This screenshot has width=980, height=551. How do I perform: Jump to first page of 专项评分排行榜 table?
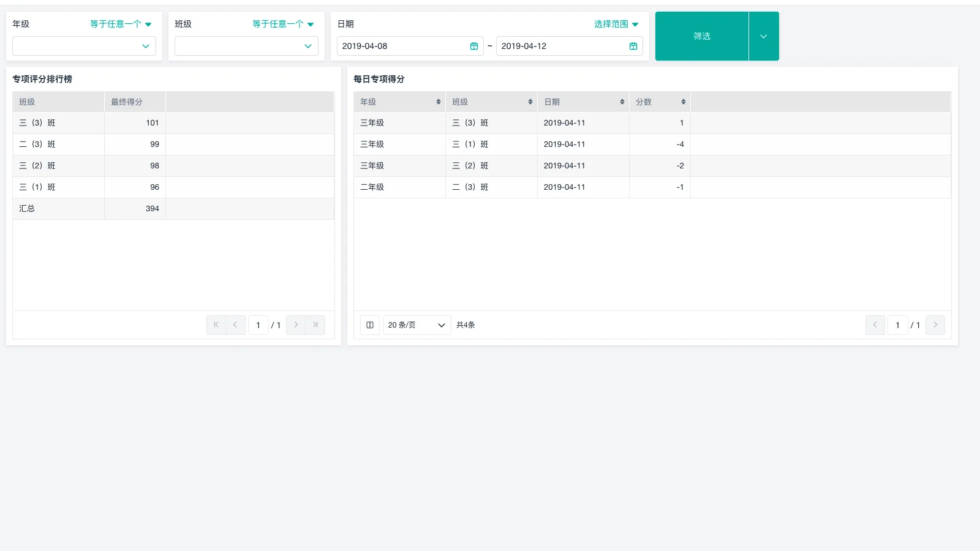pos(216,325)
